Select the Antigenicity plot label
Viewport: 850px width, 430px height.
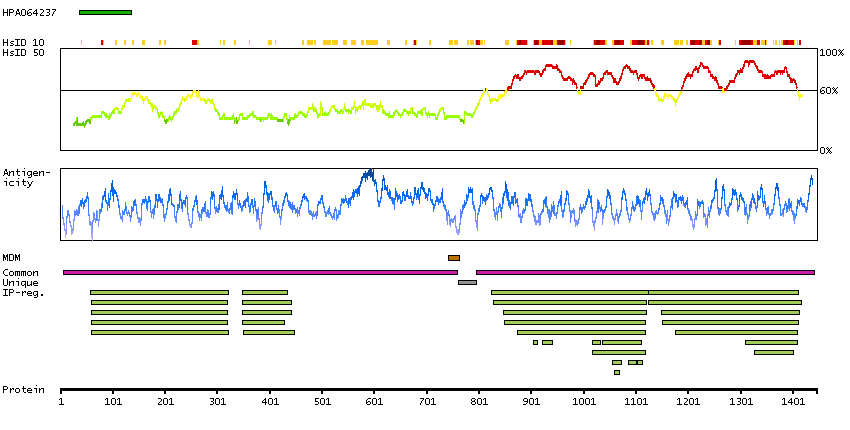click(23, 177)
